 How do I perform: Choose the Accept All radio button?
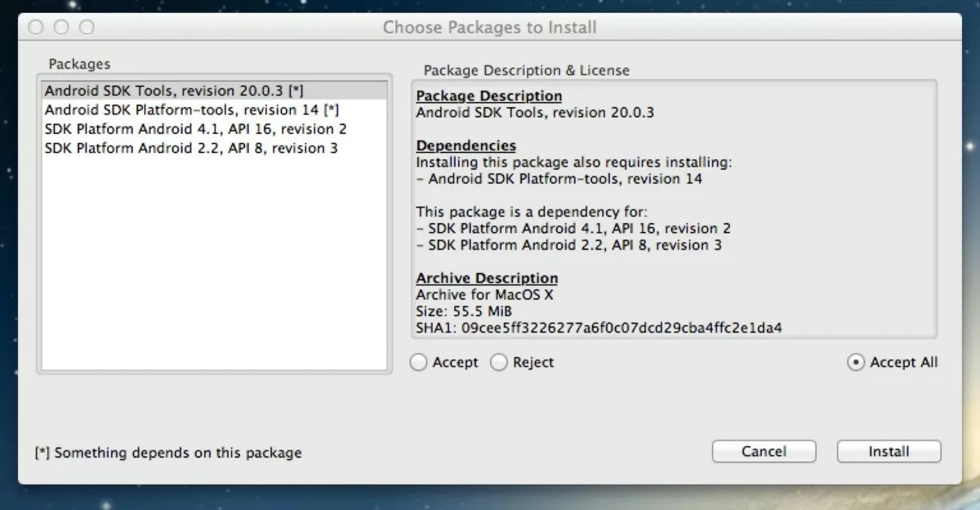855,362
